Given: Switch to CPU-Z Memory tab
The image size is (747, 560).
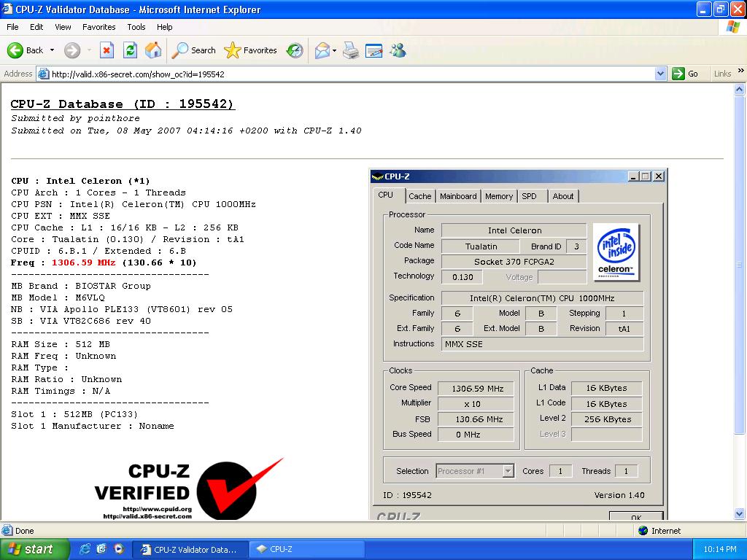Looking at the screenshot, I should [x=499, y=196].
